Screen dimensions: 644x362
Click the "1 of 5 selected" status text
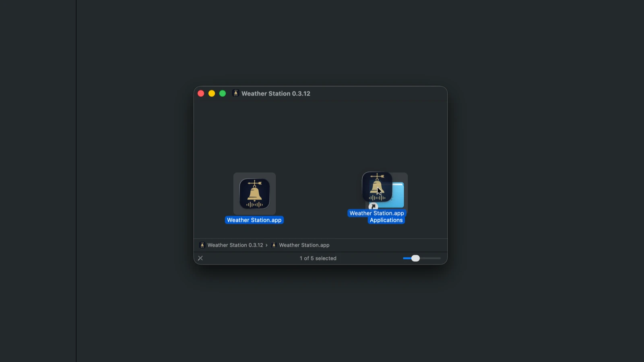pos(318,259)
